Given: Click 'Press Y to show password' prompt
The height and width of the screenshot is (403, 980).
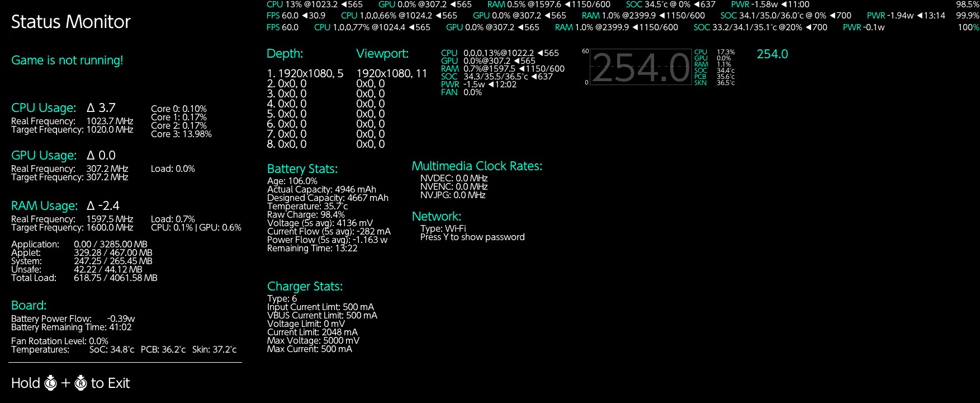Looking at the screenshot, I should point(472,237).
